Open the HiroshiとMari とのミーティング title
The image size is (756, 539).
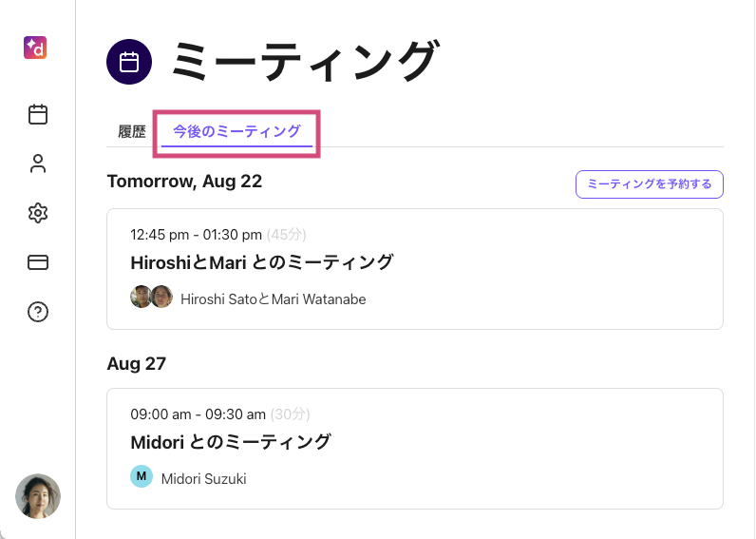click(261, 262)
